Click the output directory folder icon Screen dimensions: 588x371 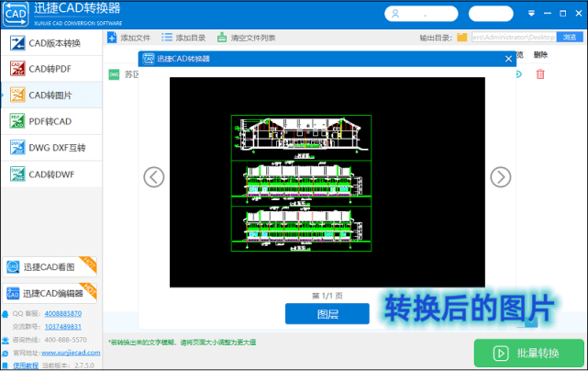pos(462,37)
